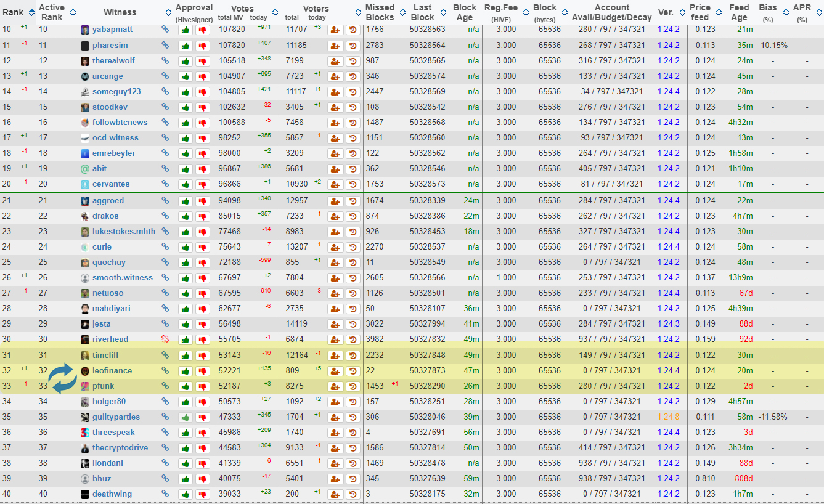Click the 13h9m feed age for smooth.witness
Viewport: 824px width, 504px height.
pos(741,278)
